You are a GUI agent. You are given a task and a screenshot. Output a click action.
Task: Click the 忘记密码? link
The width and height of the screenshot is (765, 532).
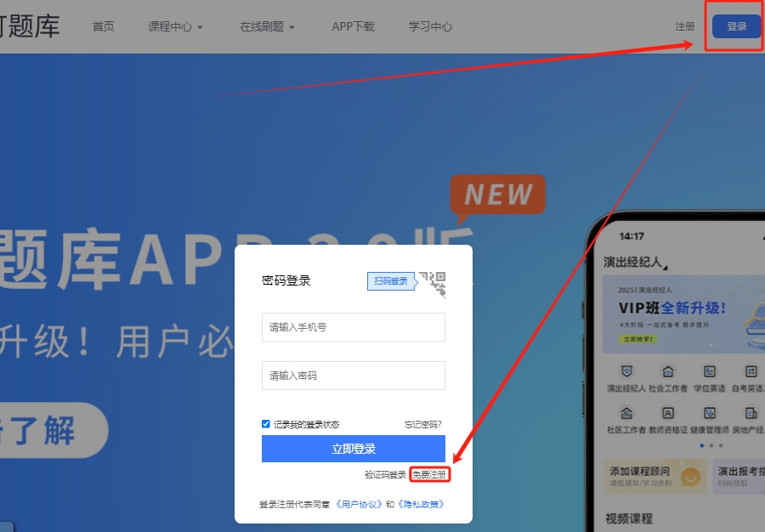click(x=423, y=424)
